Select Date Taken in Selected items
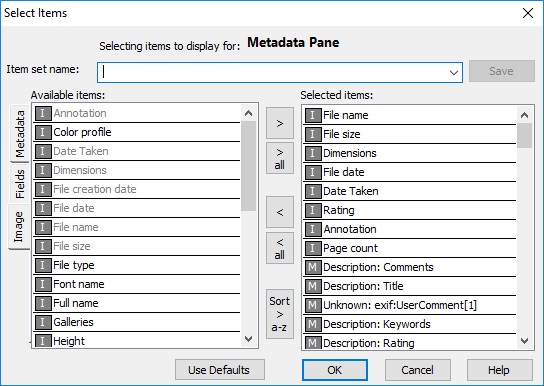This screenshot has width=544, height=386. (x=410, y=191)
